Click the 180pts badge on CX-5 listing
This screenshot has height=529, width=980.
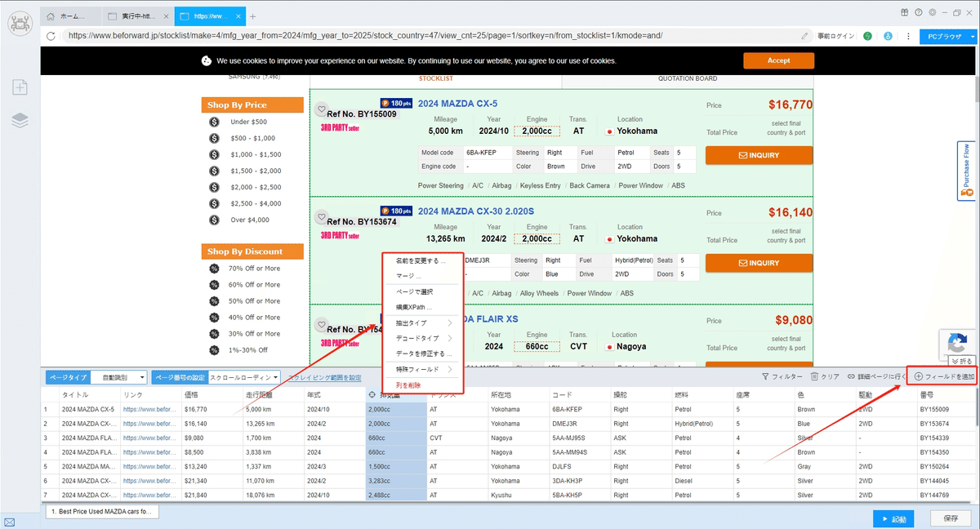click(396, 104)
